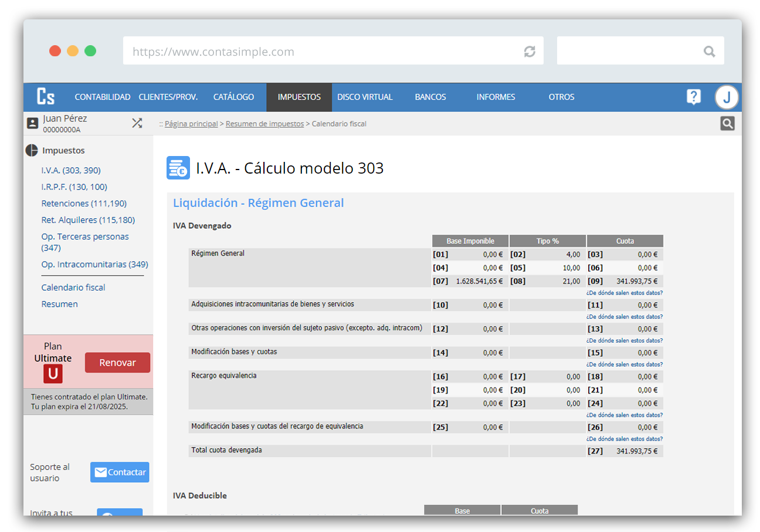Click the Base Imponible column header

470,241
